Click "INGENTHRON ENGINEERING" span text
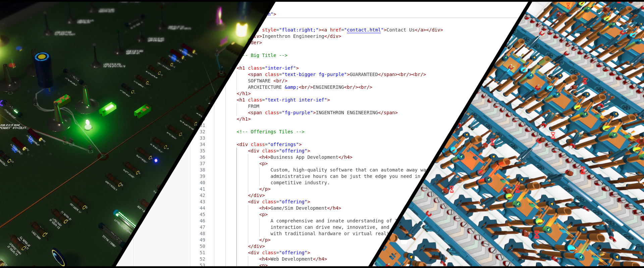Image resolution: width=644 pixels, height=268 pixels. coord(347,113)
